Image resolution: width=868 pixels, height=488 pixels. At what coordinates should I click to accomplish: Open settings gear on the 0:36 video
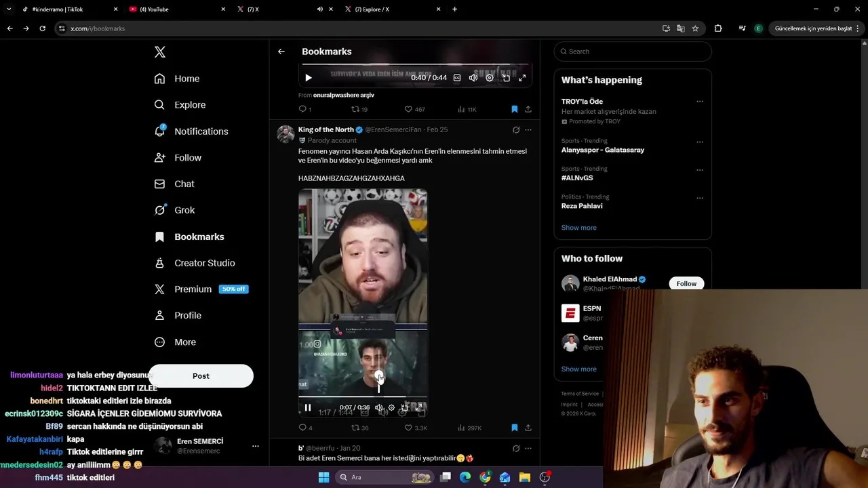coord(391,407)
